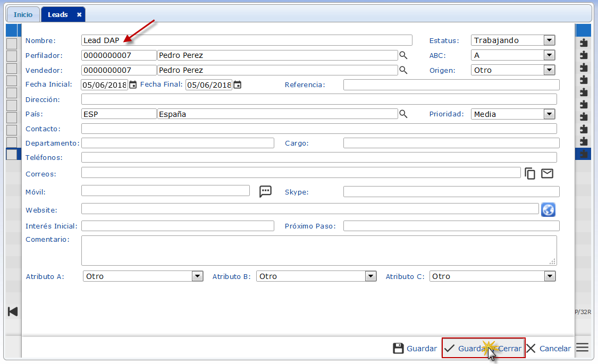Expand the Prioridad dropdown showing Media

(x=549, y=114)
